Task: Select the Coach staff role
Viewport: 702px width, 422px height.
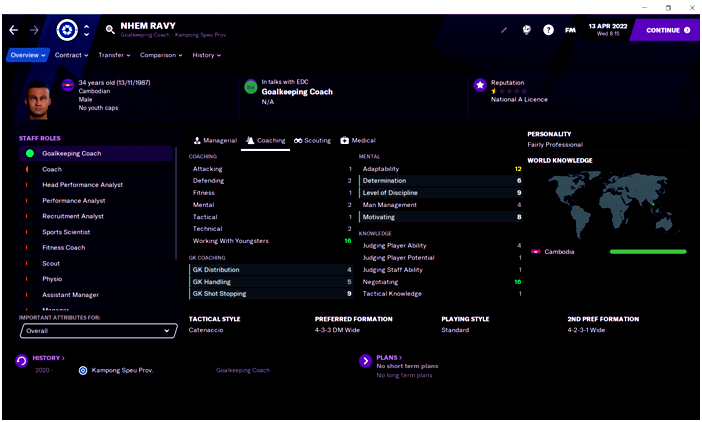Action: [x=96, y=169]
